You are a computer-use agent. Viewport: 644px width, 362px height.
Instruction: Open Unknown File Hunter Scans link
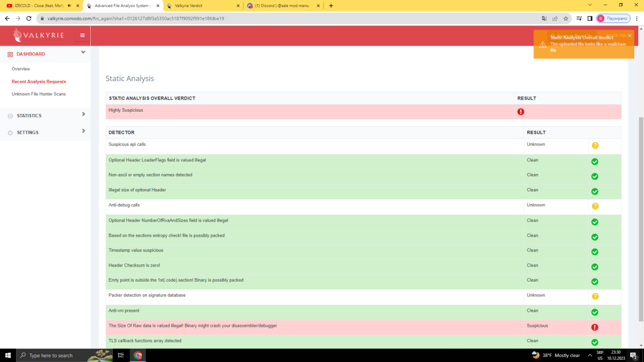(x=39, y=94)
